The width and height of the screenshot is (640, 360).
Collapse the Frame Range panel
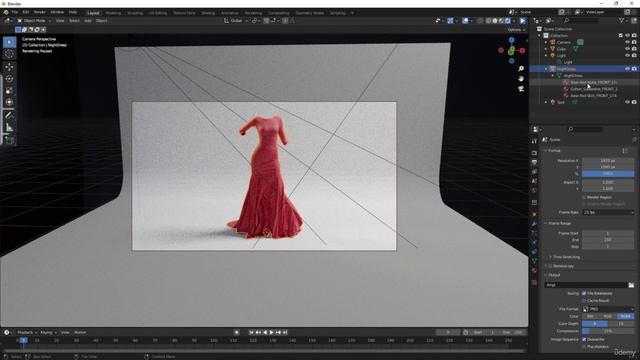pos(558,223)
